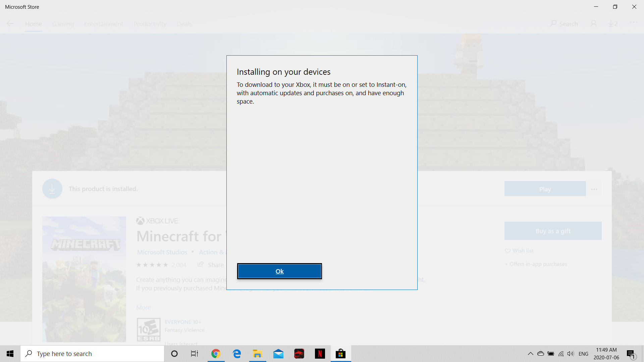This screenshot has height=362, width=644.
Task: Click the Offers in-app purchases text
Action: point(536,264)
